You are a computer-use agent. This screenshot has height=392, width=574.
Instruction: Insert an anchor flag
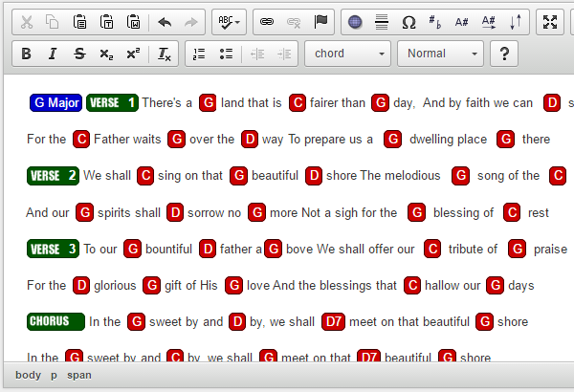(x=320, y=21)
